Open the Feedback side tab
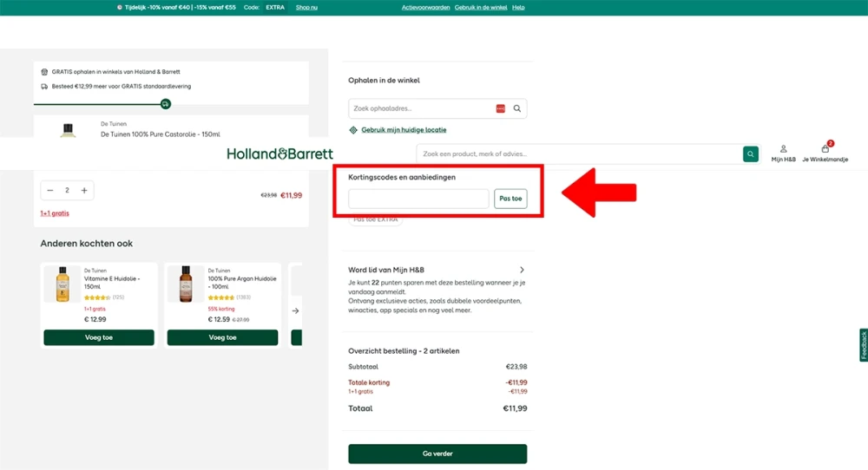This screenshot has height=470, width=868. pos(863,345)
